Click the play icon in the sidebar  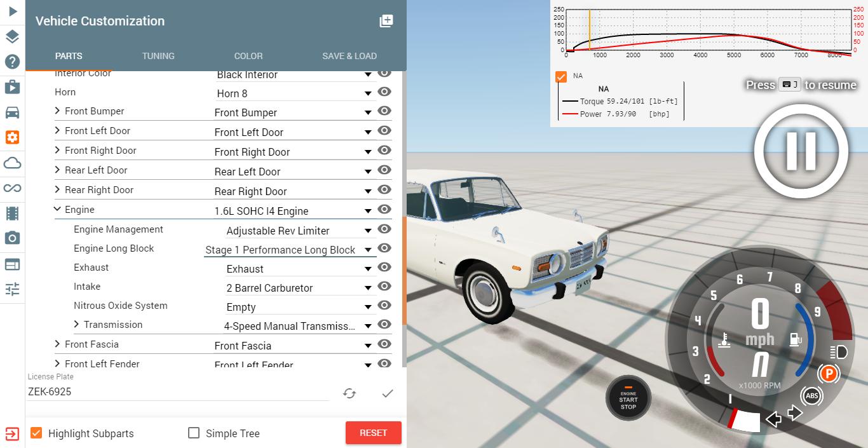pyautogui.click(x=12, y=11)
